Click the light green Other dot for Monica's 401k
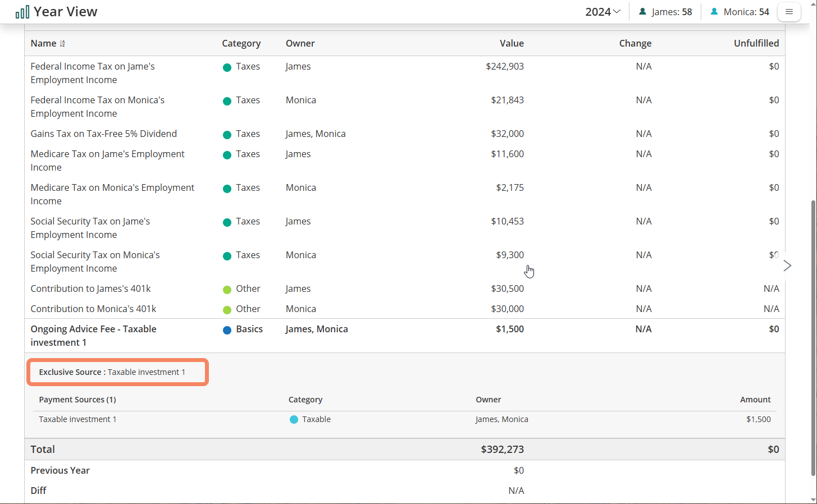817x504 pixels. 227,310
